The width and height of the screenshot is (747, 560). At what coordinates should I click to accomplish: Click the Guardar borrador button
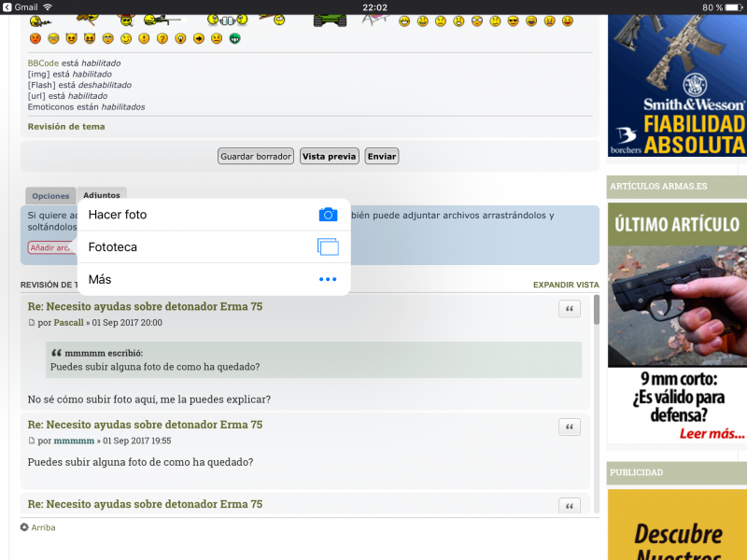(256, 156)
